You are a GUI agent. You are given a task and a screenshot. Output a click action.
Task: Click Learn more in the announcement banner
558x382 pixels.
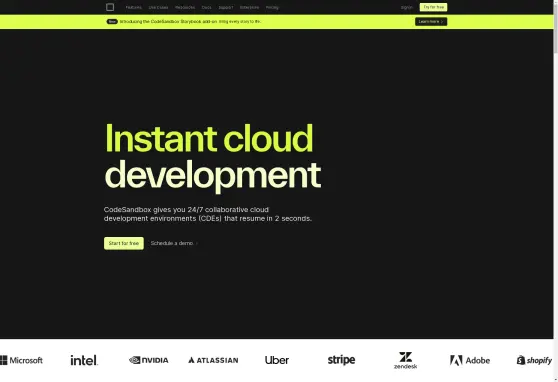coord(431,22)
